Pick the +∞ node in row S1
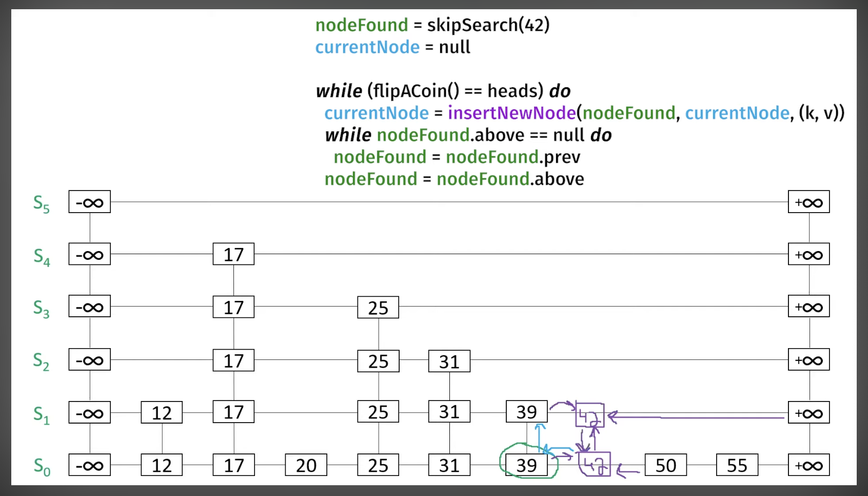Image resolution: width=868 pixels, height=496 pixels. click(809, 413)
